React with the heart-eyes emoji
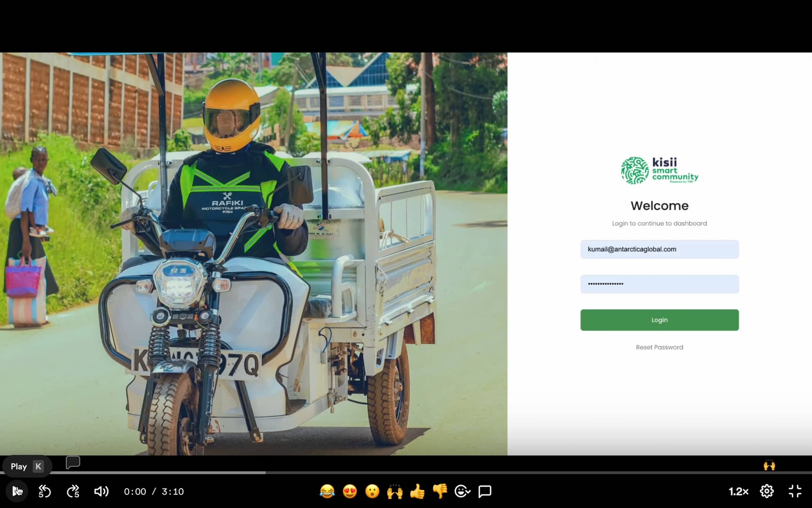The image size is (812, 508). click(x=350, y=492)
